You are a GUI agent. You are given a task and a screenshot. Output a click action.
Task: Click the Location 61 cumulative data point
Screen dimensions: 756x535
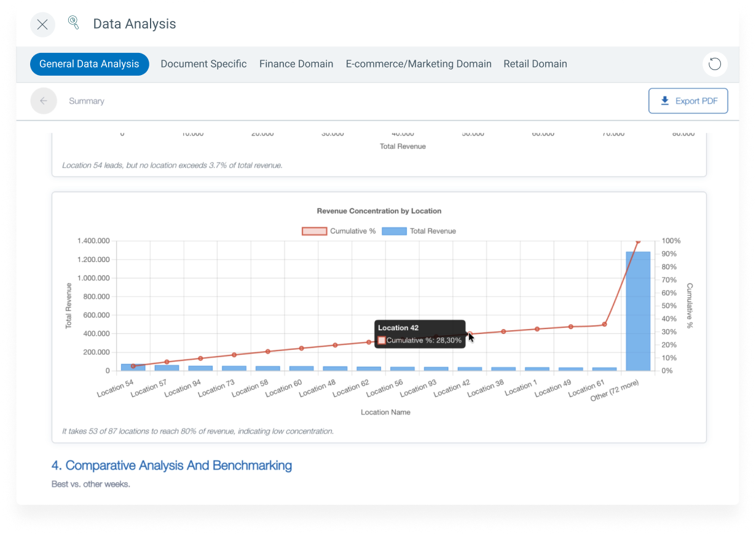pyautogui.click(x=604, y=324)
